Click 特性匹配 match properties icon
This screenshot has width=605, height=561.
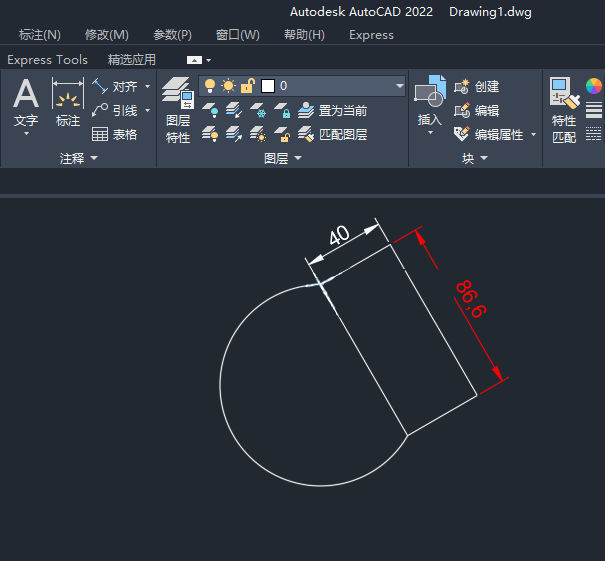pyautogui.click(x=564, y=110)
